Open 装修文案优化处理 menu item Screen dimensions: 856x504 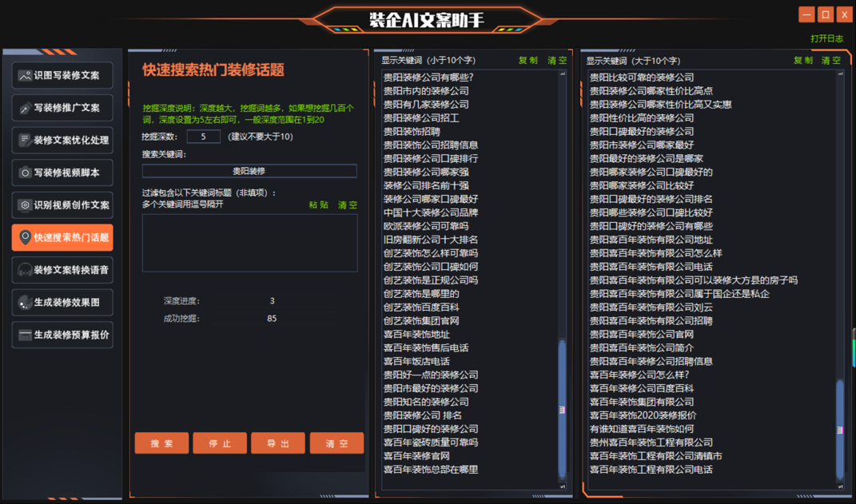(x=62, y=141)
